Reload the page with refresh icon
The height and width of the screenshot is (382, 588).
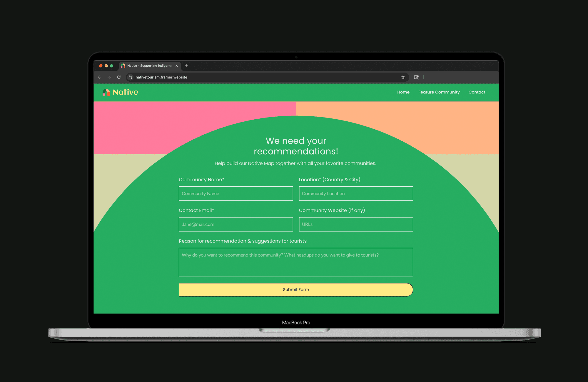coord(119,77)
